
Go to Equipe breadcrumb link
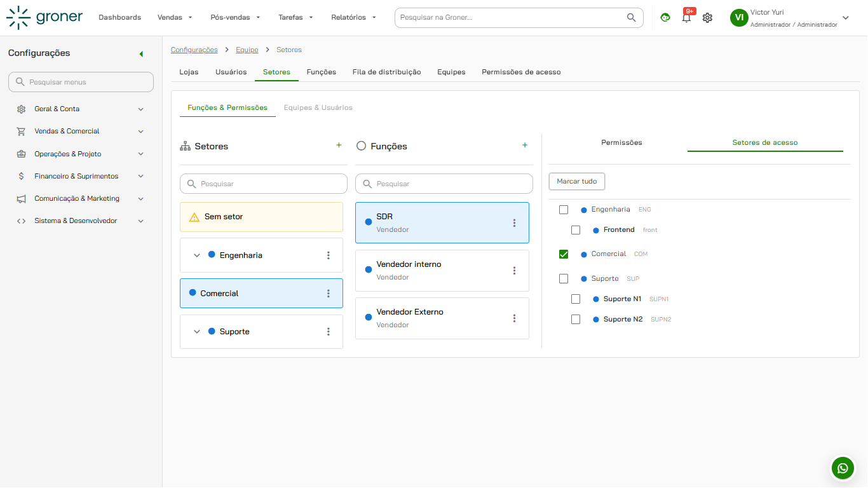[x=247, y=50]
